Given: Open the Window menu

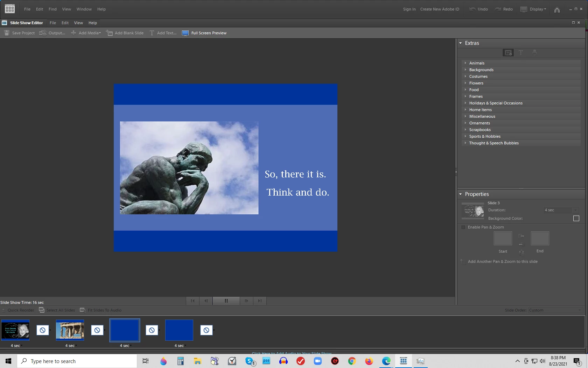Looking at the screenshot, I should pos(84,9).
